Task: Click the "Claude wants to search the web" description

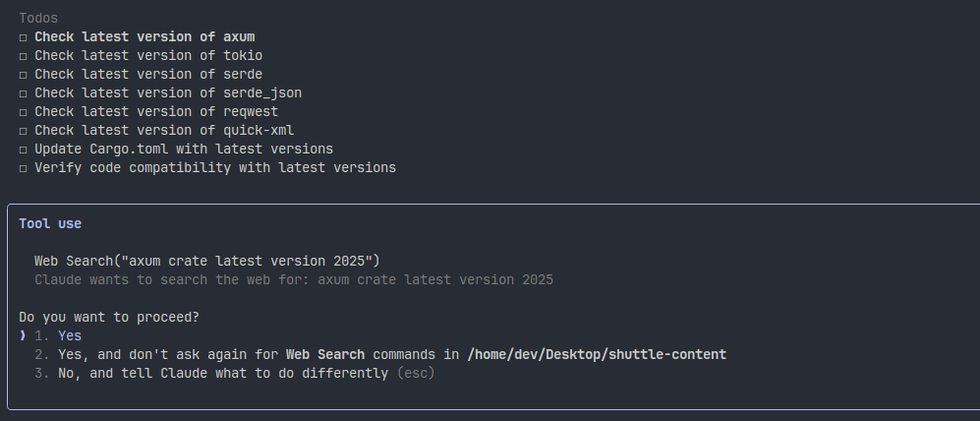Action: [x=294, y=279]
